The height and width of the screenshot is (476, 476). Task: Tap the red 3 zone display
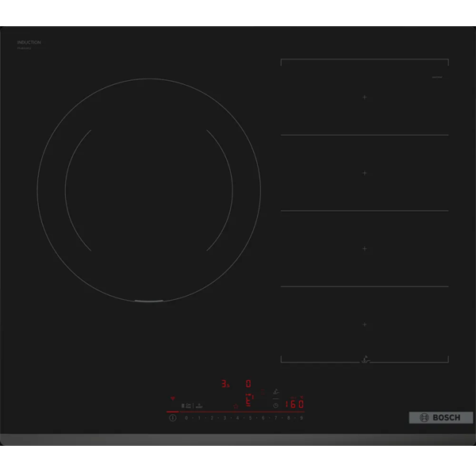coord(225,383)
